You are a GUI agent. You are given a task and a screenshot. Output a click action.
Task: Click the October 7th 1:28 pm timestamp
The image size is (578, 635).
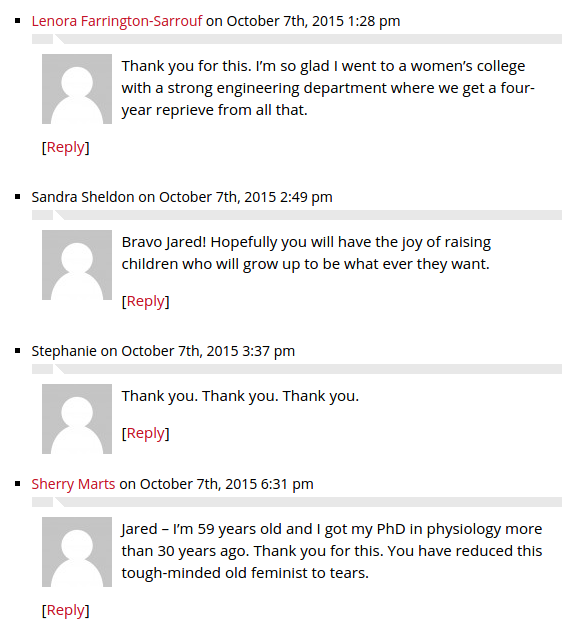tap(313, 21)
